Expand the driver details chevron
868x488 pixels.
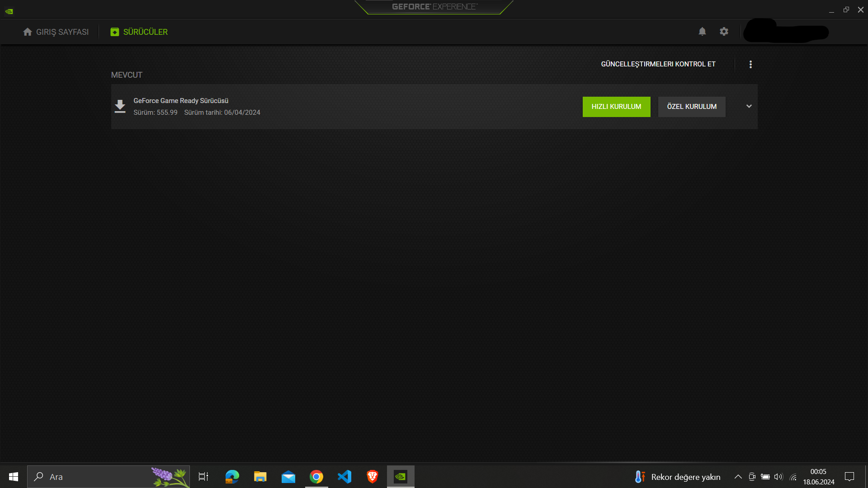point(749,106)
